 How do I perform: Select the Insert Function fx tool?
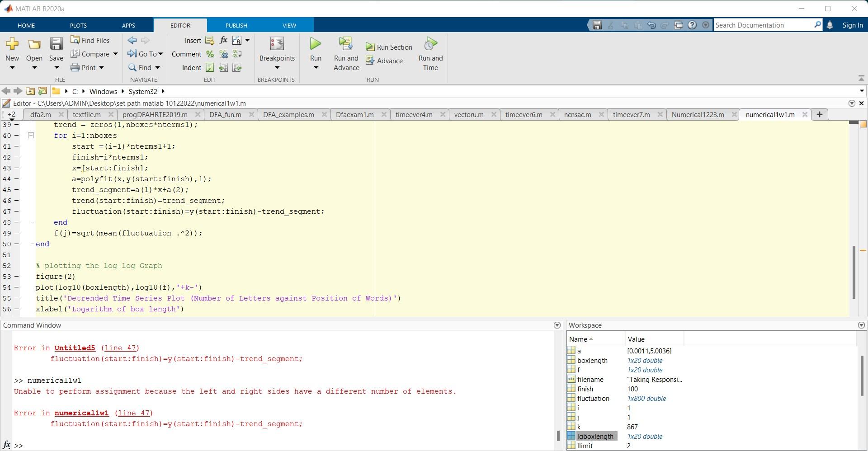click(x=224, y=40)
